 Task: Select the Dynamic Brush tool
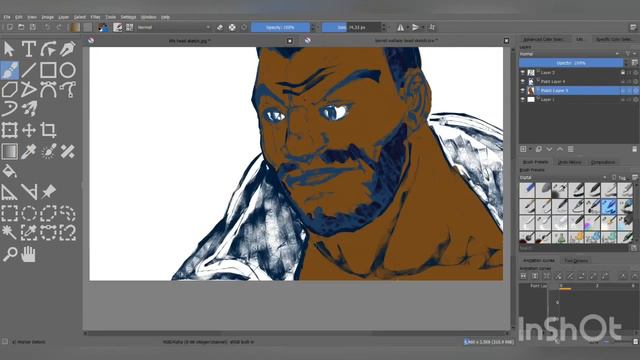tap(9, 109)
